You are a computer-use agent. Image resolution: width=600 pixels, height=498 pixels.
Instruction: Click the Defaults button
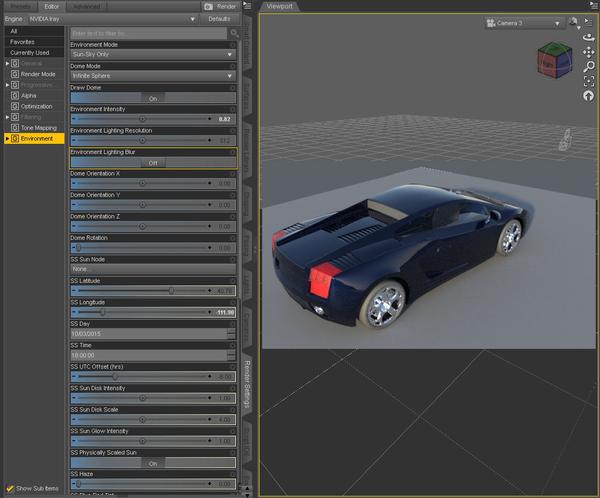click(x=220, y=19)
